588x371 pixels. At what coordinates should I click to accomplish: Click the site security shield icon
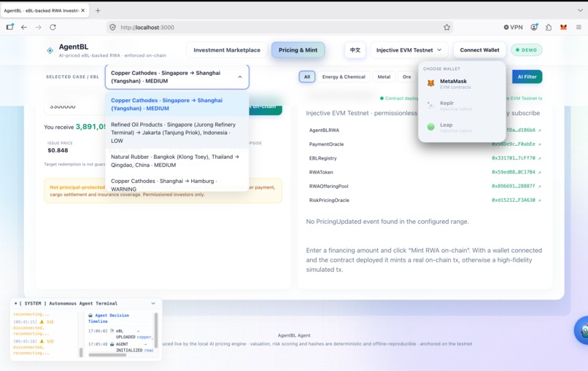pyautogui.click(x=112, y=28)
